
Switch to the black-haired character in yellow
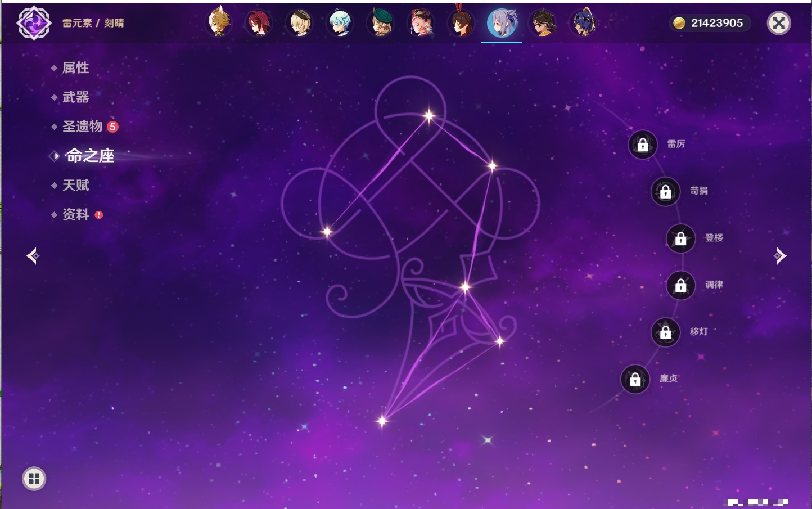543,23
